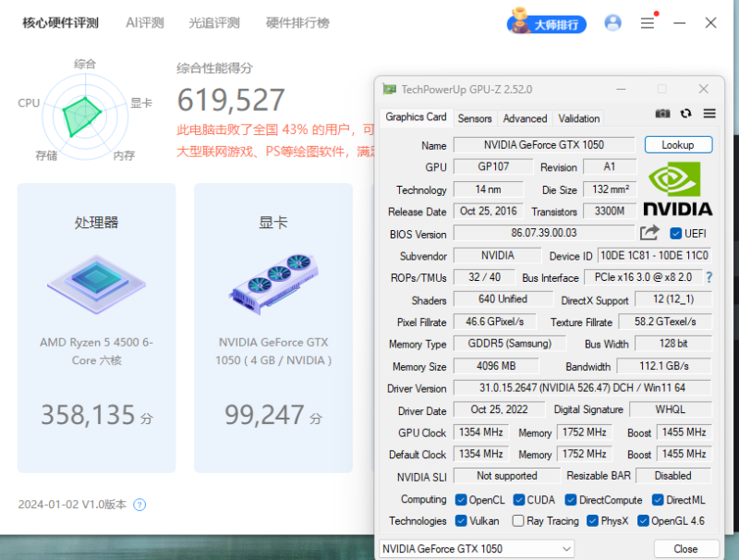Take GPU-Z screenshot with camera icon
The width and height of the screenshot is (739, 560).
662,114
